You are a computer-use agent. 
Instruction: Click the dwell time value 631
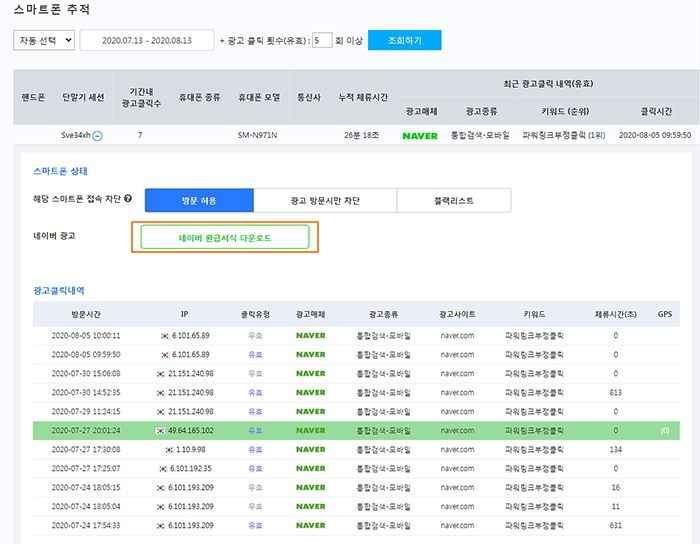coord(616,525)
